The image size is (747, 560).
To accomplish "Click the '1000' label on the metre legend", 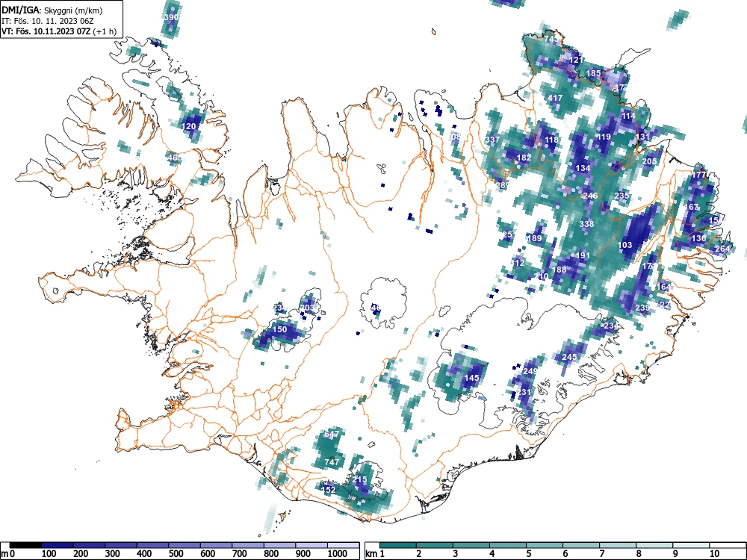I will pos(338,554).
